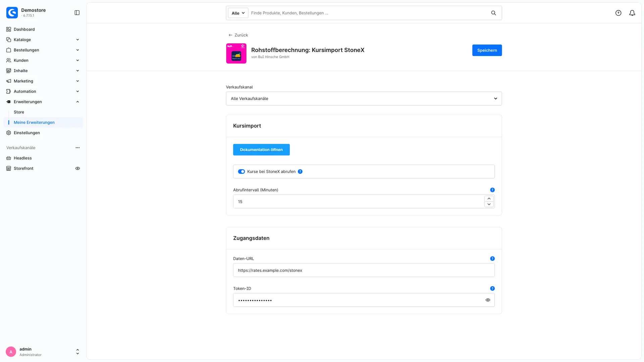Open the Verkaufskanäle three-dots menu

[77, 148]
